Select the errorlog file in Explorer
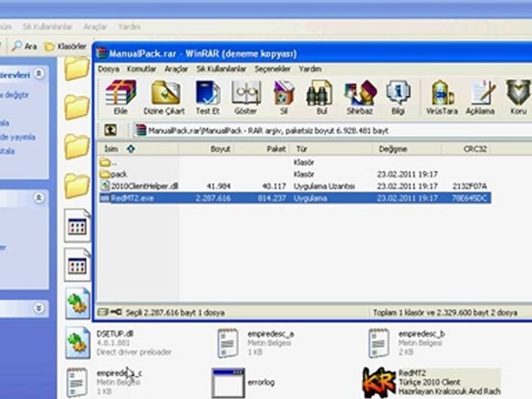The width and height of the screenshot is (532, 399). pyautogui.click(x=243, y=382)
